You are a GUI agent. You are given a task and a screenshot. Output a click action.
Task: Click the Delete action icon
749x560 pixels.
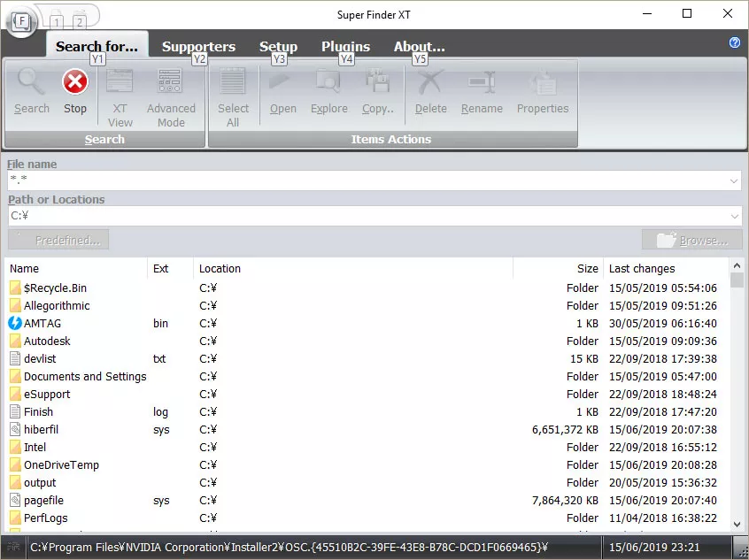pos(430,81)
